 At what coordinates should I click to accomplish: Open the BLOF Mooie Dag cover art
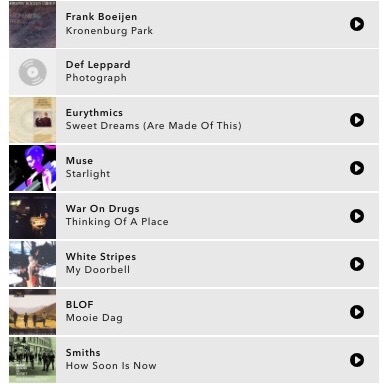pos(32,312)
